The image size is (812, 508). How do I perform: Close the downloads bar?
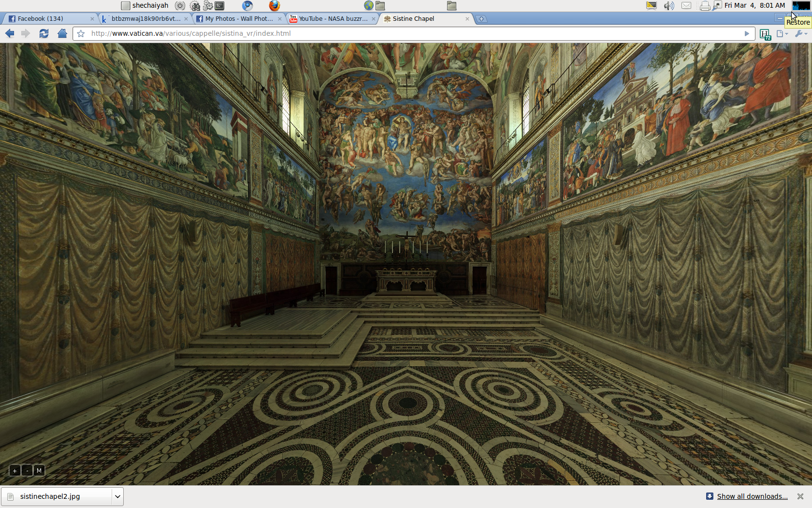pyautogui.click(x=800, y=496)
